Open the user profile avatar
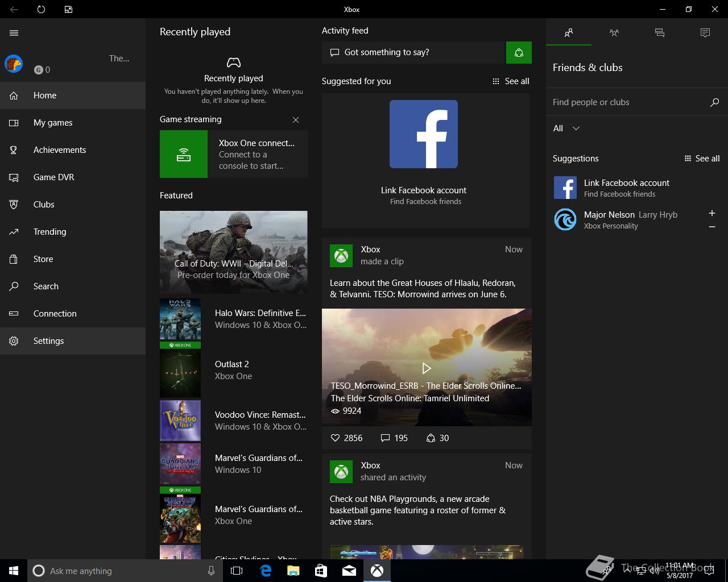 14,64
